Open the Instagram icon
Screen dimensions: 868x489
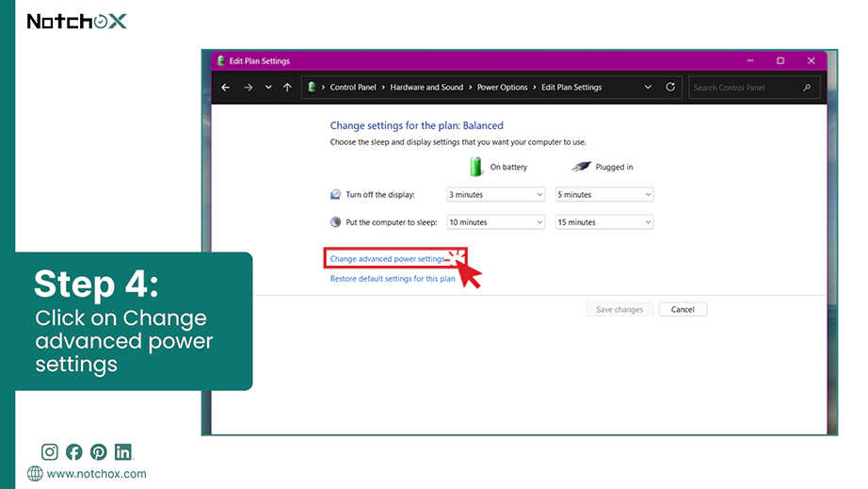point(49,452)
